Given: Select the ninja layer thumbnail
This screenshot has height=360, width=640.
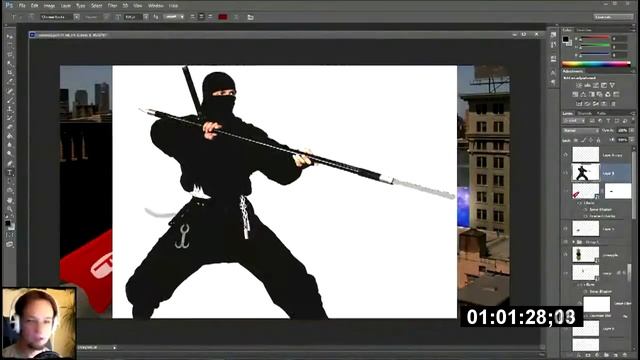Looking at the screenshot, I should (x=585, y=173).
